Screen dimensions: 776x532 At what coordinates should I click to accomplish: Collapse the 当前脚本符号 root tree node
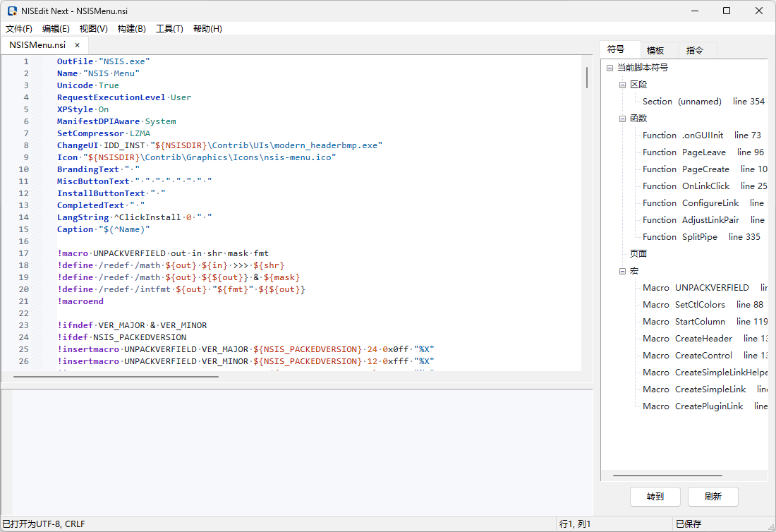coord(610,68)
